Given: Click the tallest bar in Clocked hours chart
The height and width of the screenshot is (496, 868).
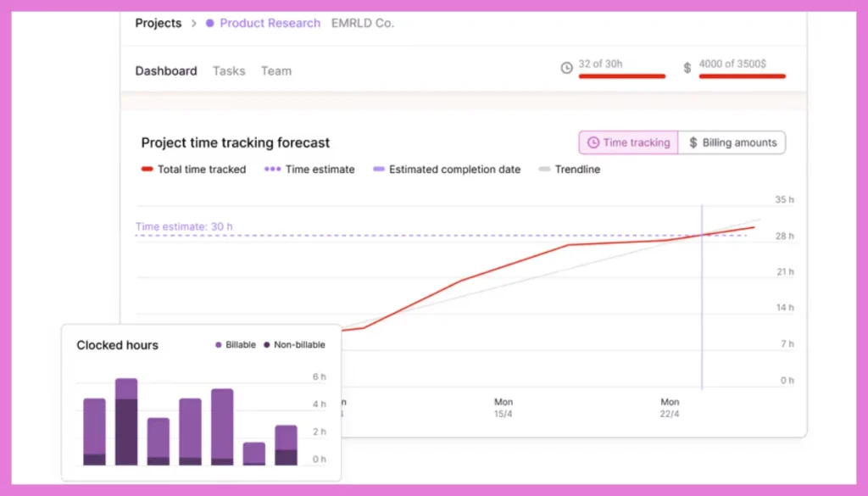Looking at the screenshot, I should (x=126, y=422).
